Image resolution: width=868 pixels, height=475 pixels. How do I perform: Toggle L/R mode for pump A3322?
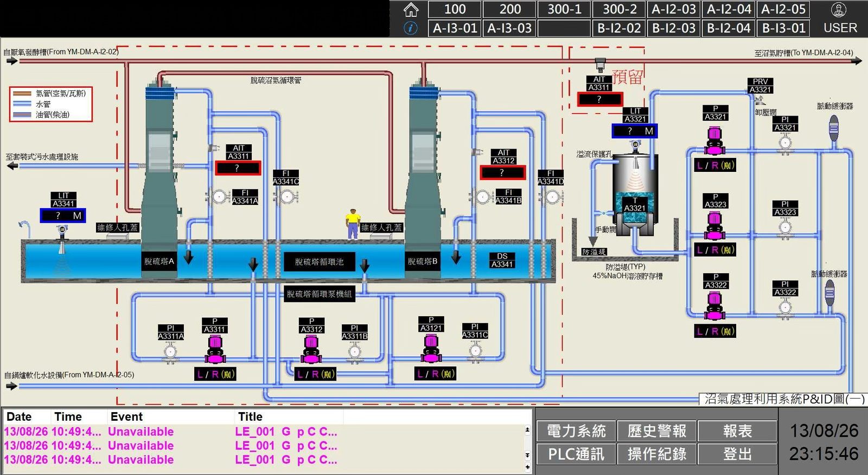[716, 331]
